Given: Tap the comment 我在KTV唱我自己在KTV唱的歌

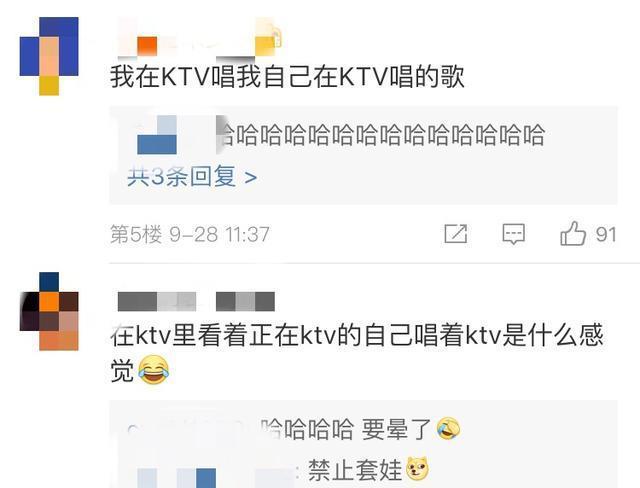Looking at the screenshot, I should [287, 77].
